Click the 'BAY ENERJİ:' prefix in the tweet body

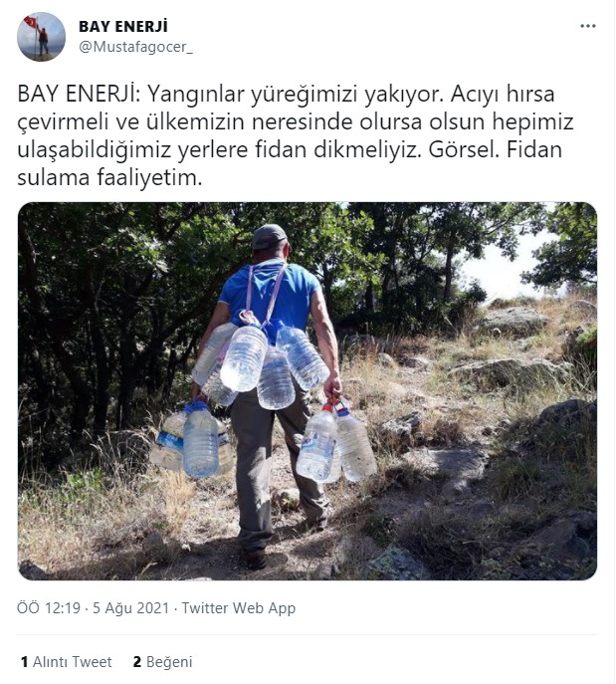[79, 95]
